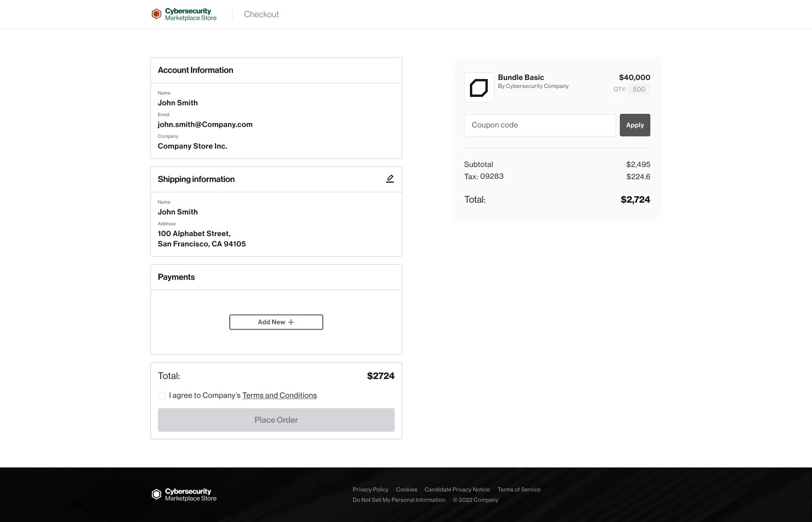The width and height of the screenshot is (812, 522).
Task: Open the Terms of Service footer link
Action: [x=519, y=490]
